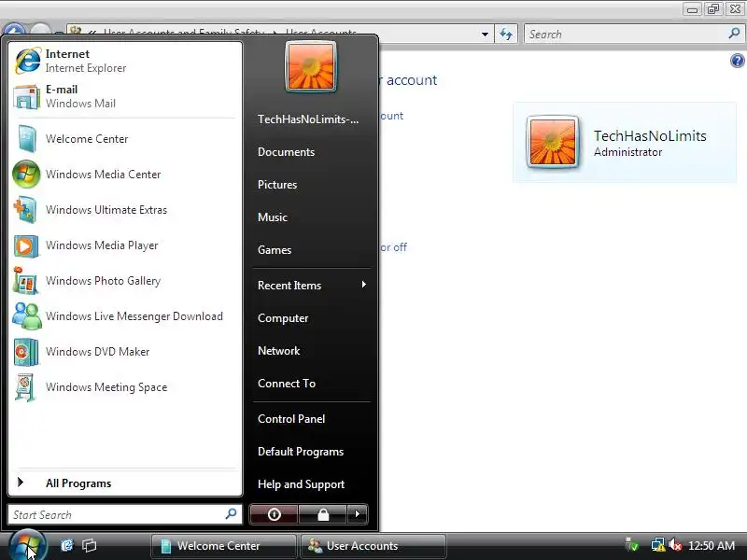The image size is (747, 560).
Task: Open Windows Media Center icon
Action: tap(26, 175)
